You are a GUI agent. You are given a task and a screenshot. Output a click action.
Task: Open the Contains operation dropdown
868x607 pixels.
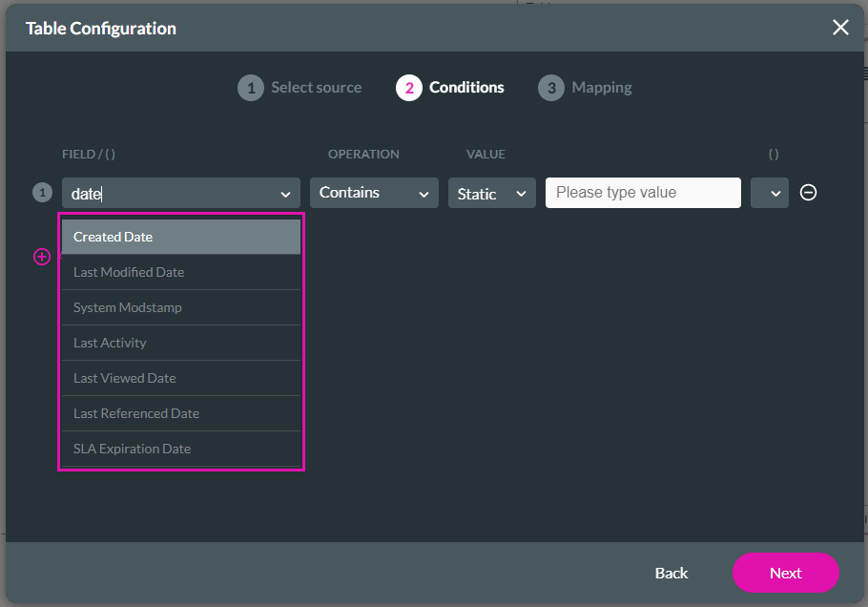374,192
